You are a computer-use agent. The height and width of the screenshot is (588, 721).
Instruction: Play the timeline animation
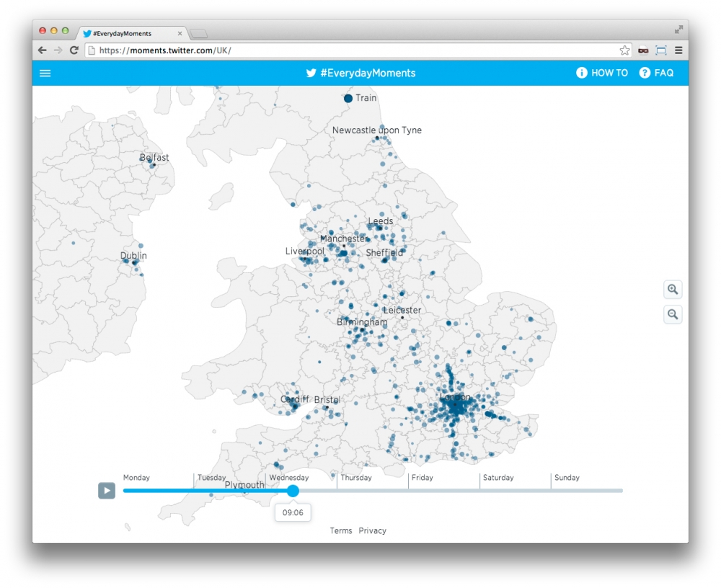pos(107,491)
